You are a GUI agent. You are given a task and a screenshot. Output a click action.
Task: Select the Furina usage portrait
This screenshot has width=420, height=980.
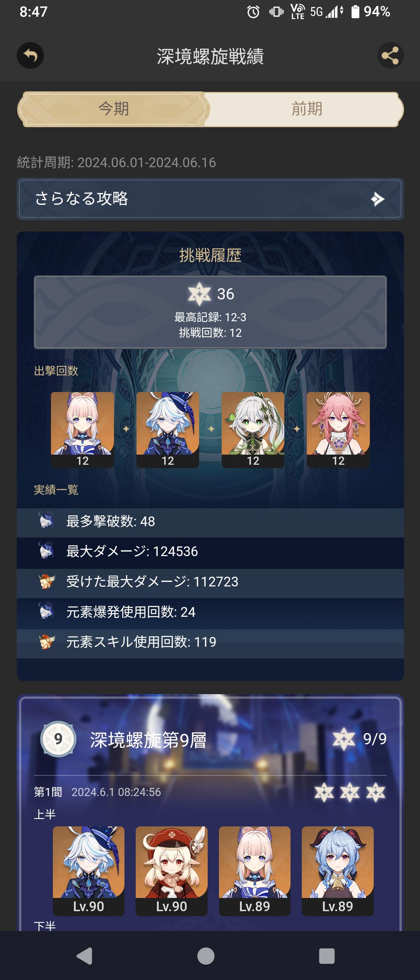[x=168, y=429]
